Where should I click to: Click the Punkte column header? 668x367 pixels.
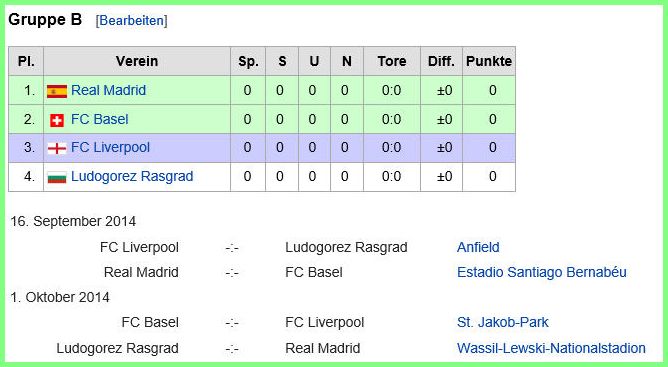coord(489,61)
